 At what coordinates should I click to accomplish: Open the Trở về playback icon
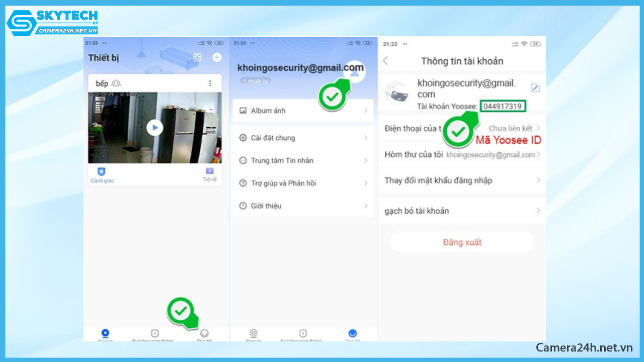pos(209,171)
